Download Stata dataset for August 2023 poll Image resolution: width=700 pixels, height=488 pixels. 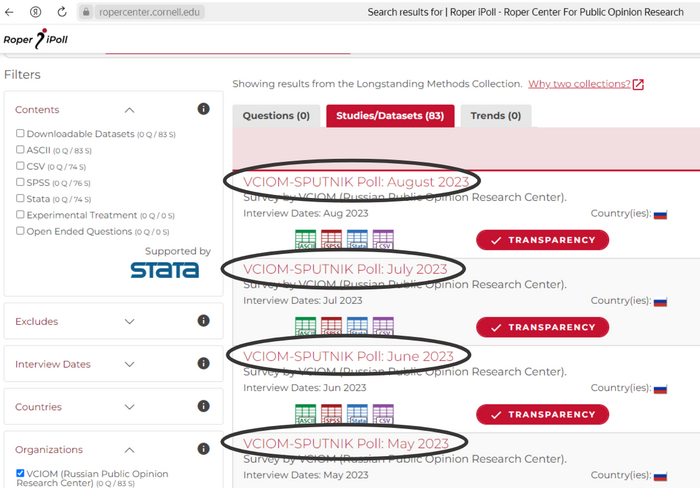357,239
